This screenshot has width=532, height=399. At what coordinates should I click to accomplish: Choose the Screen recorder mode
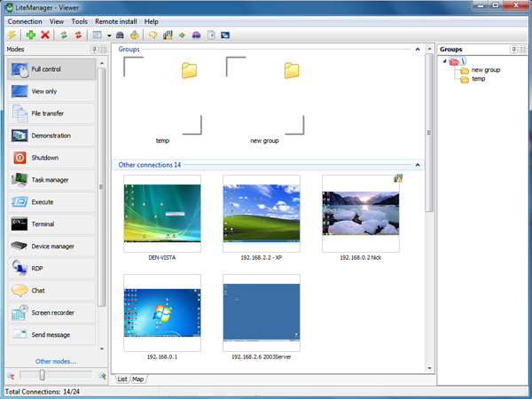52,312
